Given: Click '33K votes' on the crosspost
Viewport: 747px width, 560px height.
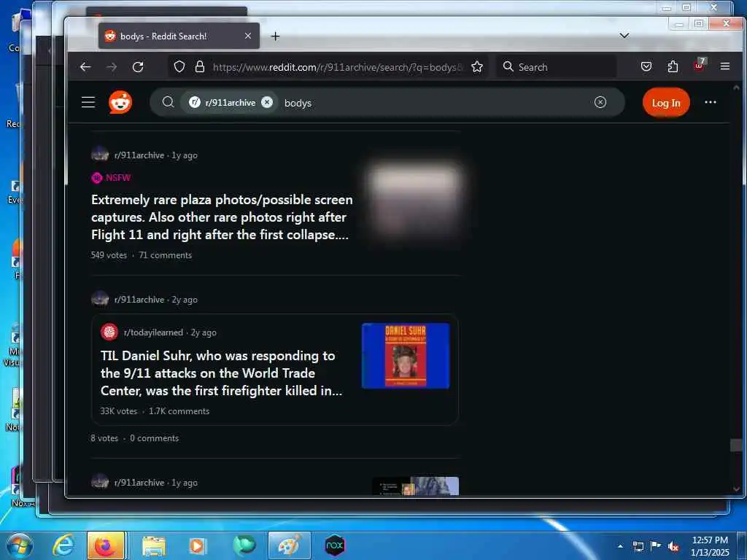Looking at the screenshot, I should click(x=119, y=411).
